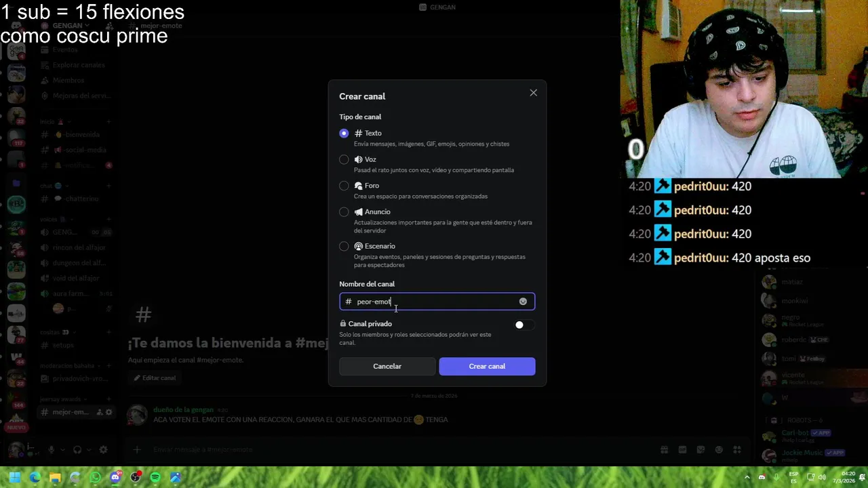Image resolution: width=868 pixels, height=488 pixels.
Task: Show hidden system tray icons
Action: [x=747, y=477]
